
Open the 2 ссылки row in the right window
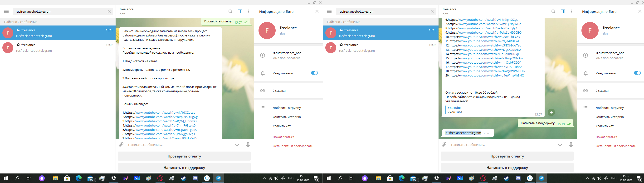(610, 91)
